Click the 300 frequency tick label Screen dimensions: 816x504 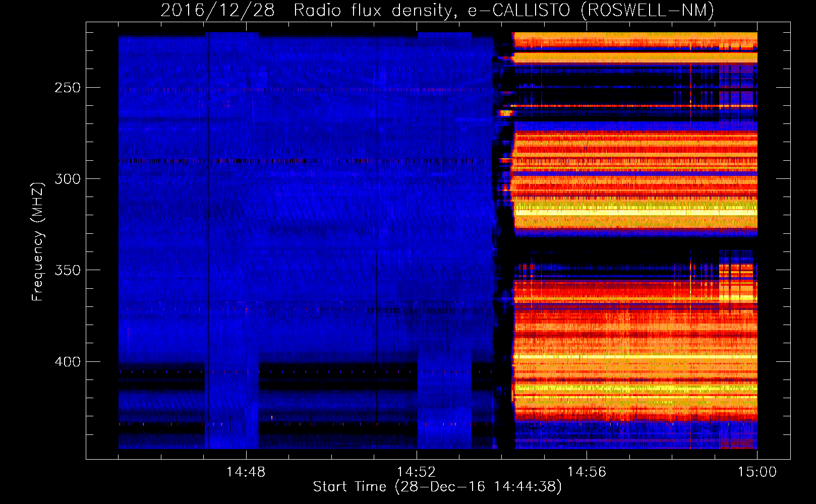(68, 179)
